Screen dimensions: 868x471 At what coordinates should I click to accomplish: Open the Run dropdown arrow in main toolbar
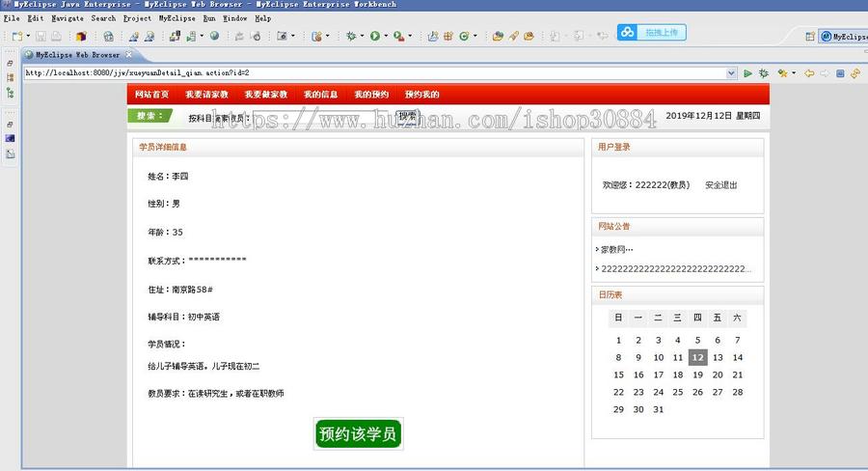tap(386, 36)
